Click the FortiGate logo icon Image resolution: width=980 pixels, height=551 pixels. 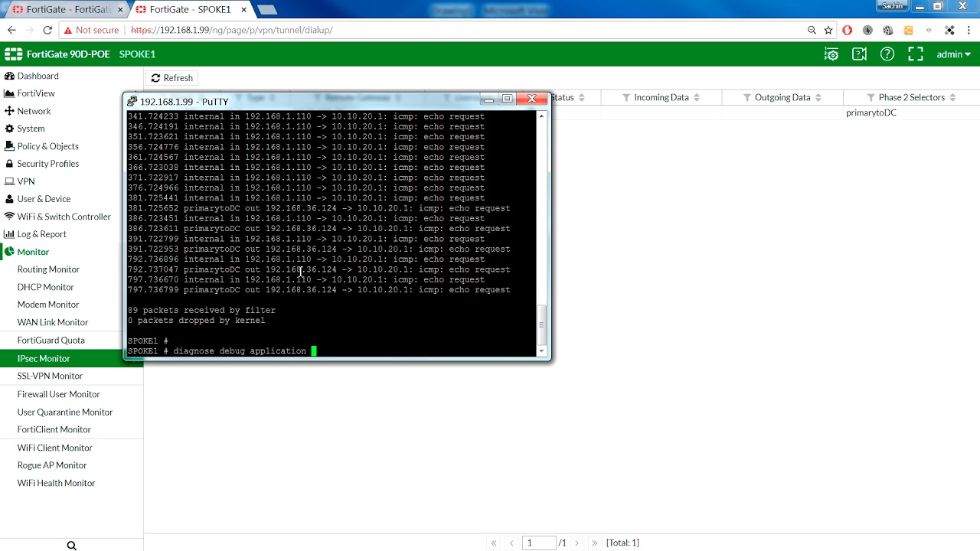[13, 54]
